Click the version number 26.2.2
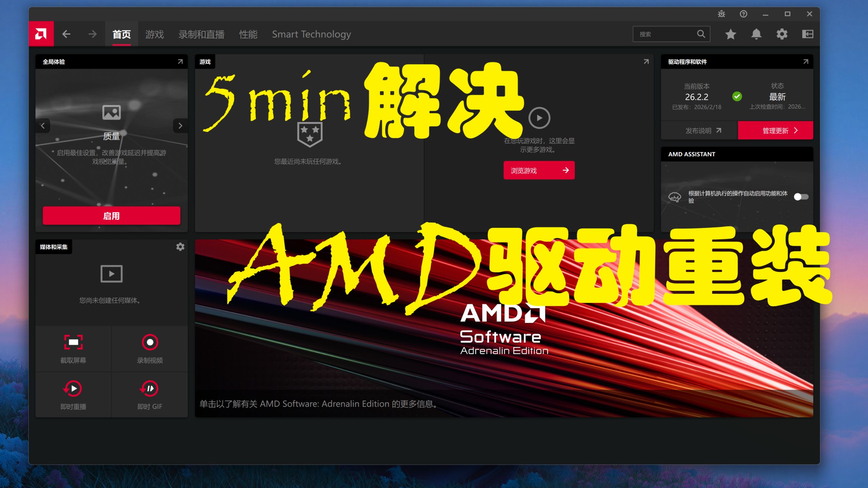Viewport: 868px width, 488px height. 696,97
